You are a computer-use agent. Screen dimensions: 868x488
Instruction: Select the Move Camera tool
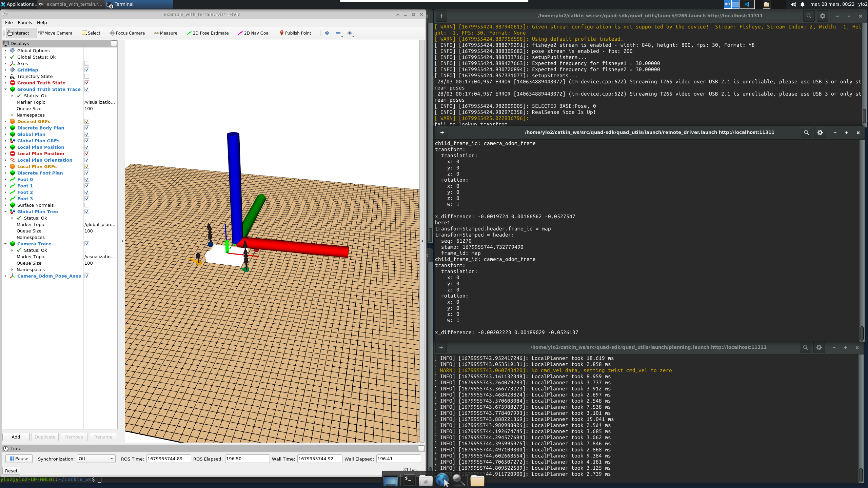pyautogui.click(x=56, y=33)
